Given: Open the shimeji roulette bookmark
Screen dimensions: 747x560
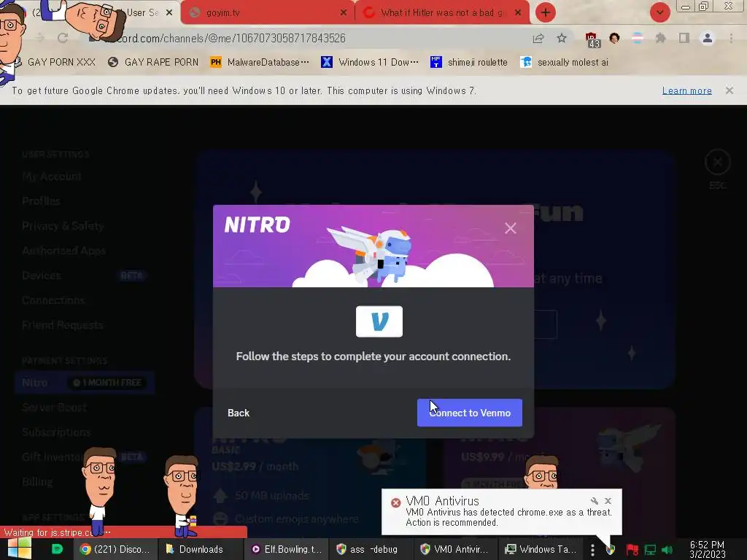Looking at the screenshot, I should [469, 62].
